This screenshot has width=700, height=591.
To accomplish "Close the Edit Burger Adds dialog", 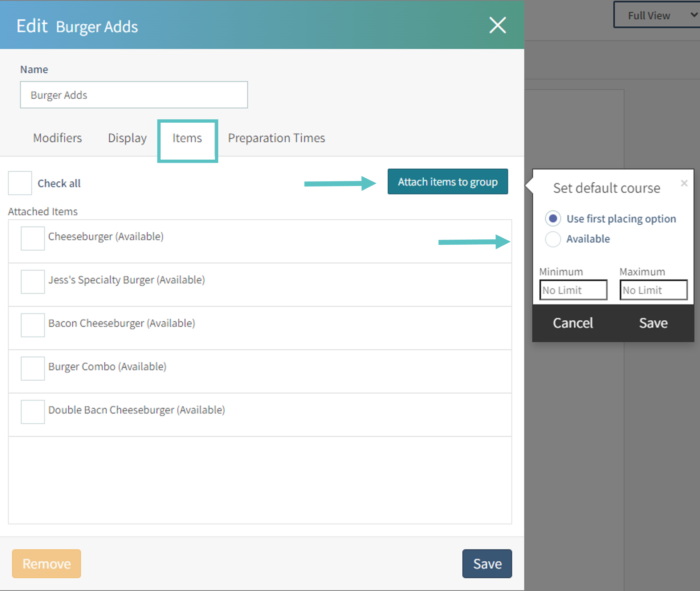I will tap(497, 25).
